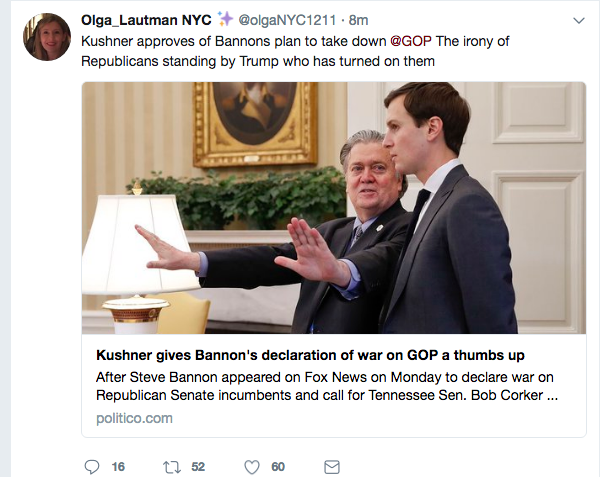Viewport: 600px width, 477px height.
Task: Open the 8m timestamp link
Action: pos(359,20)
